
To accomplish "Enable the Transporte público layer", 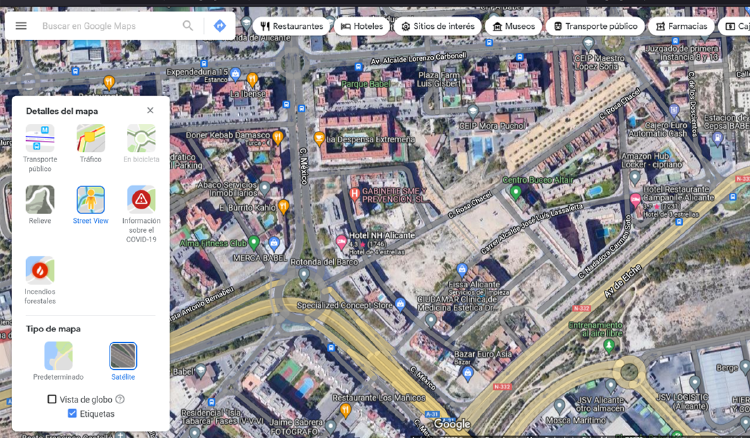I will pyautogui.click(x=40, y=139).
